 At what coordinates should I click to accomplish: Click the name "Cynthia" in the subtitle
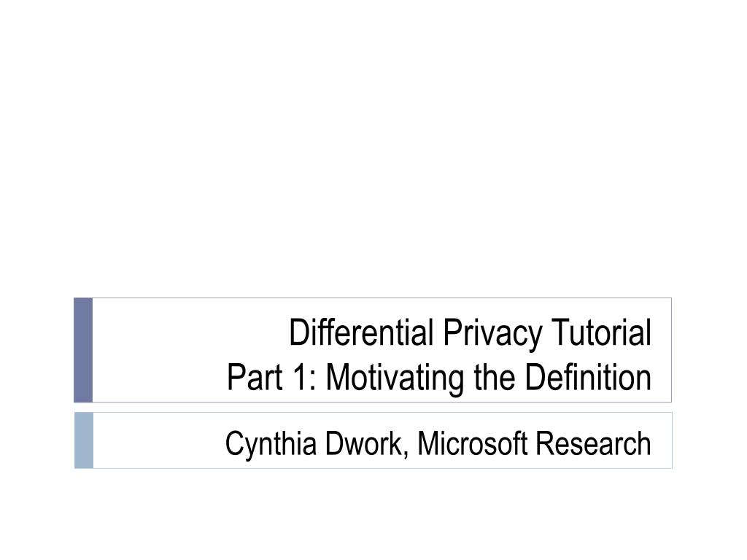click(271, 445)
